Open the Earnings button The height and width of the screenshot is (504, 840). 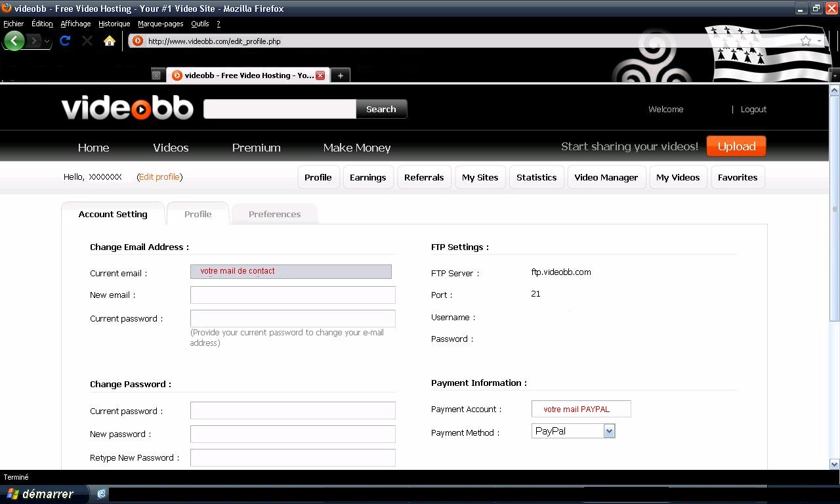pos(367,177)
